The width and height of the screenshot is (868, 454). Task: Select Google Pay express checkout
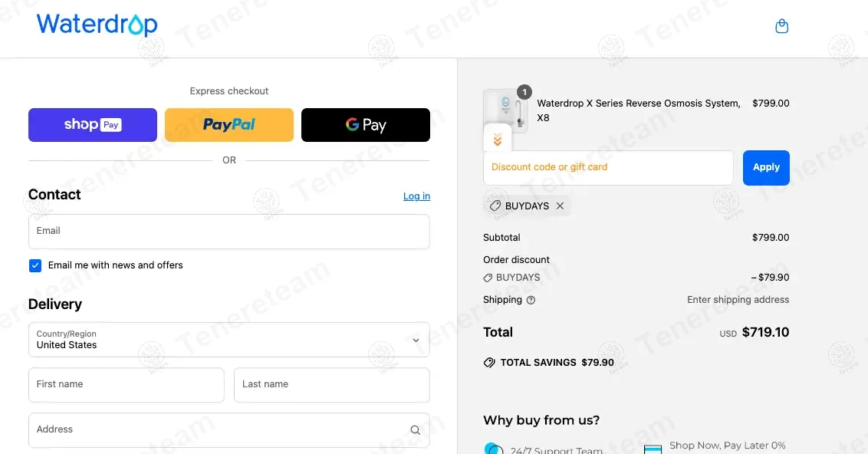(x=365, y=125)
